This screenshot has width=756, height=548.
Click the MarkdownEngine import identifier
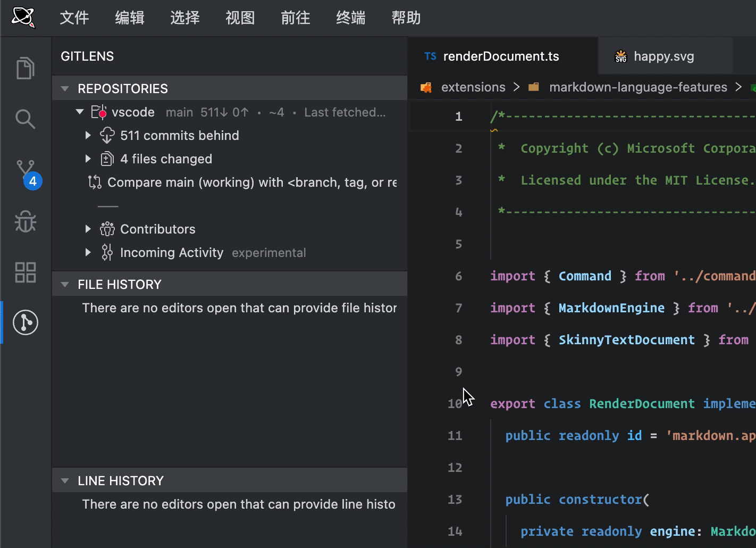pyautogui.click(x=611, y=308)
